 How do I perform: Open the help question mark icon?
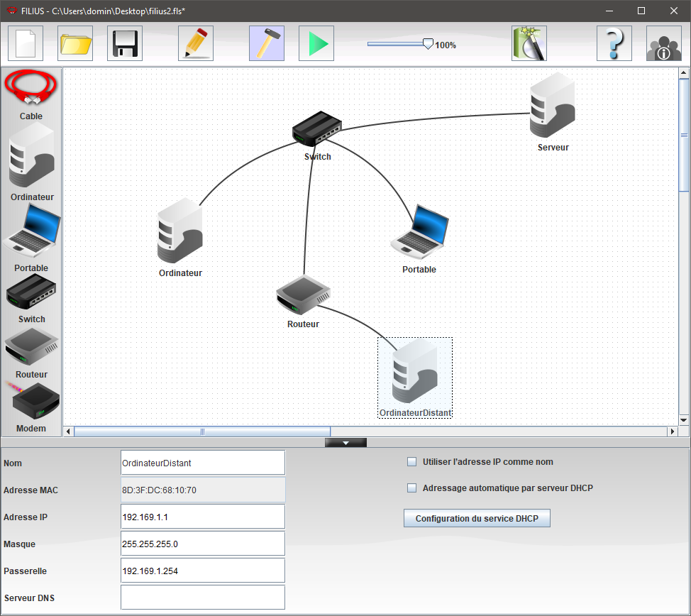(x=614, y=43)
